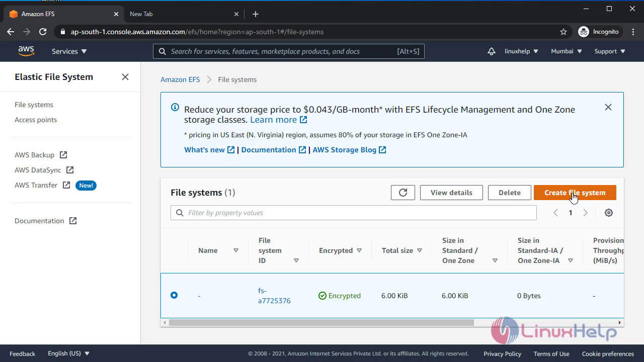Switch to the Amazon EFS browser tab

pyautogui.click(x=63, y=14)
